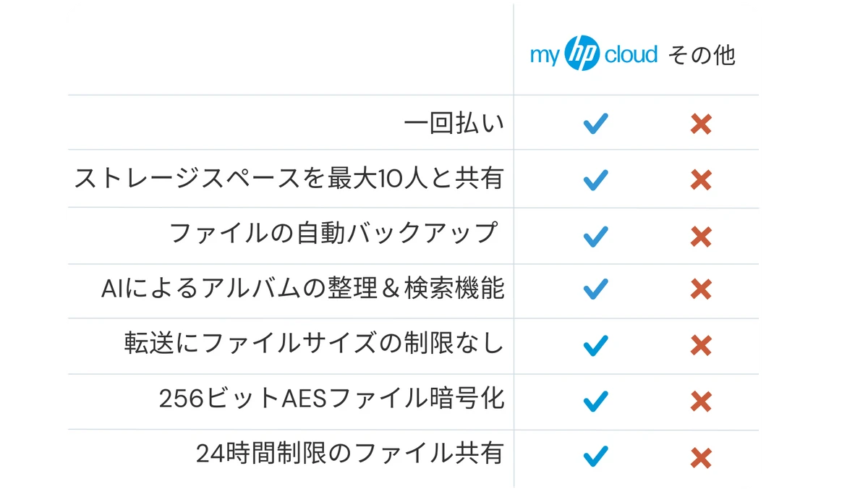Image resolution: width=868 pixels, height=492 pixels.
Task: Click the checkmark for ファイルの自動バックアップ
Action: [595, 236]
